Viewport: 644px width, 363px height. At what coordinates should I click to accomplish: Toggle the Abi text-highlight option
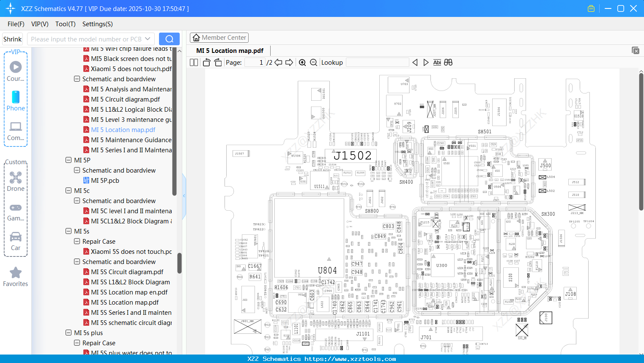437,62
